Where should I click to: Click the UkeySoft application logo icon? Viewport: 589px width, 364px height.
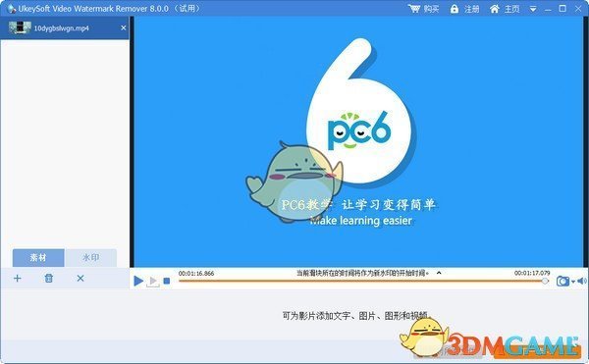coord(11,9)
